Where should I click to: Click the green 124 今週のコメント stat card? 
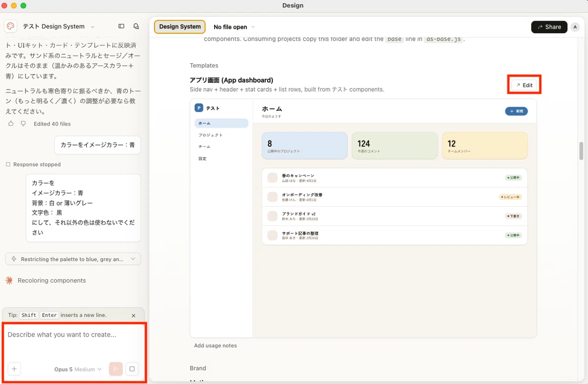pos(394,145)
